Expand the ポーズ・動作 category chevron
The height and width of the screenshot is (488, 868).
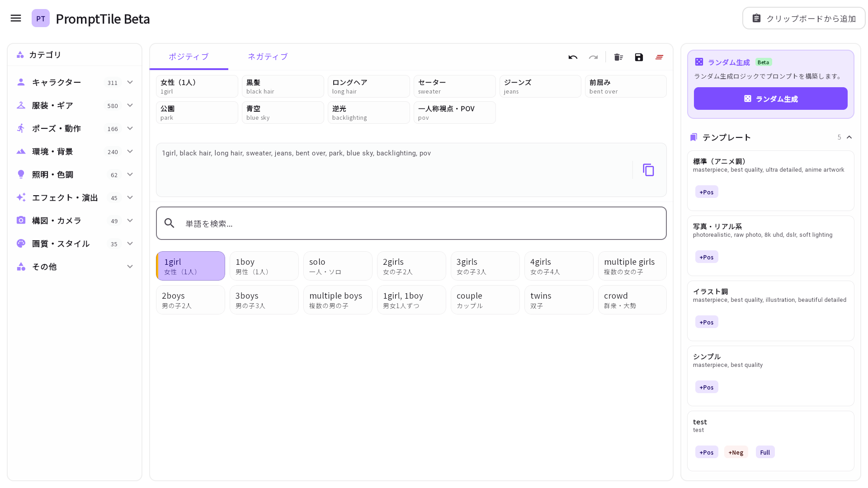(130, 128)
